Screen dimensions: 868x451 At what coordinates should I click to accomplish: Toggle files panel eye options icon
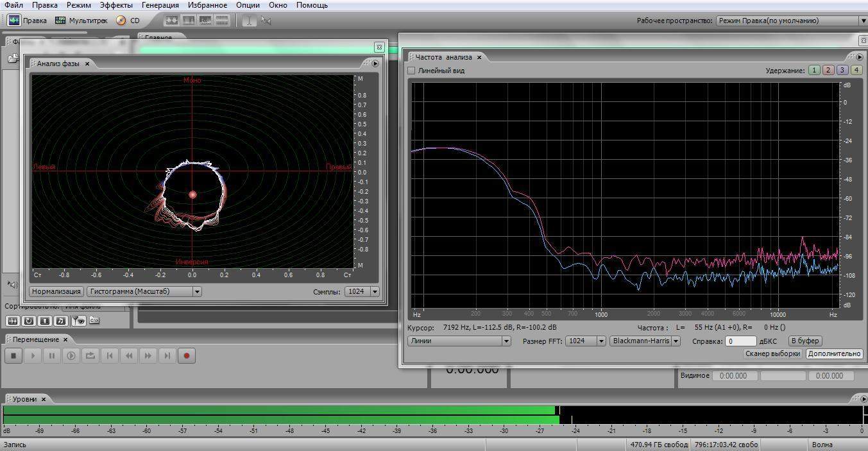pos(78,321)
